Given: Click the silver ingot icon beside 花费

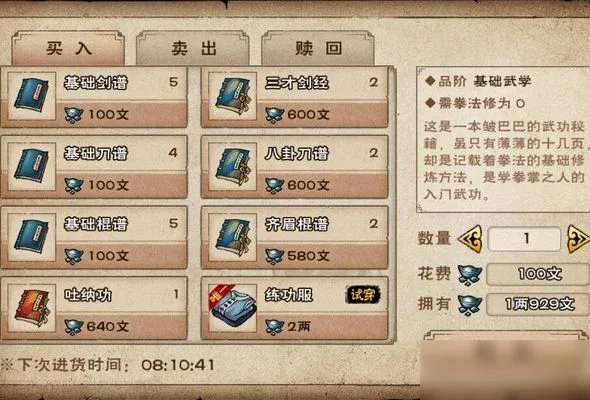Looking at the screenshot, I should click(x=470, y=275).
